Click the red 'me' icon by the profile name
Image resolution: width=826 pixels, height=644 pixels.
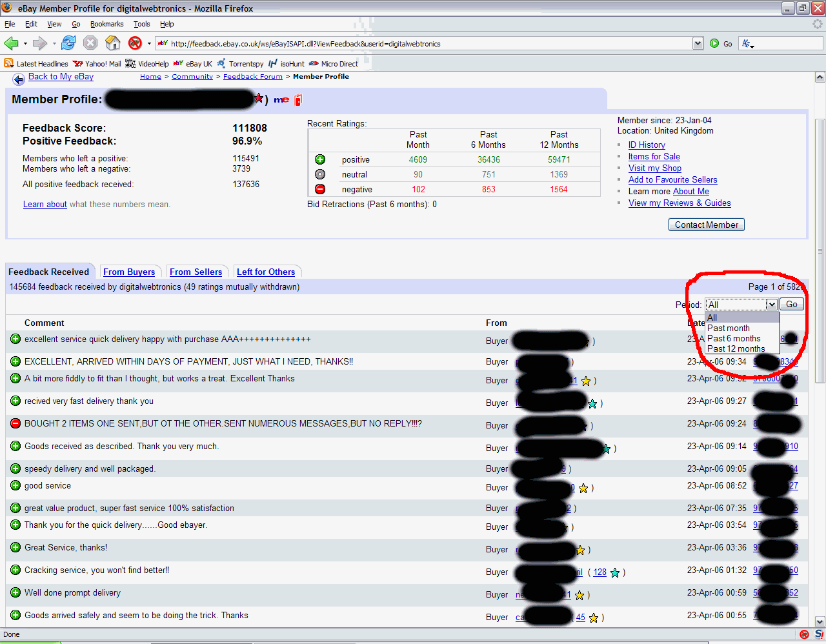[x=281, y=100]
